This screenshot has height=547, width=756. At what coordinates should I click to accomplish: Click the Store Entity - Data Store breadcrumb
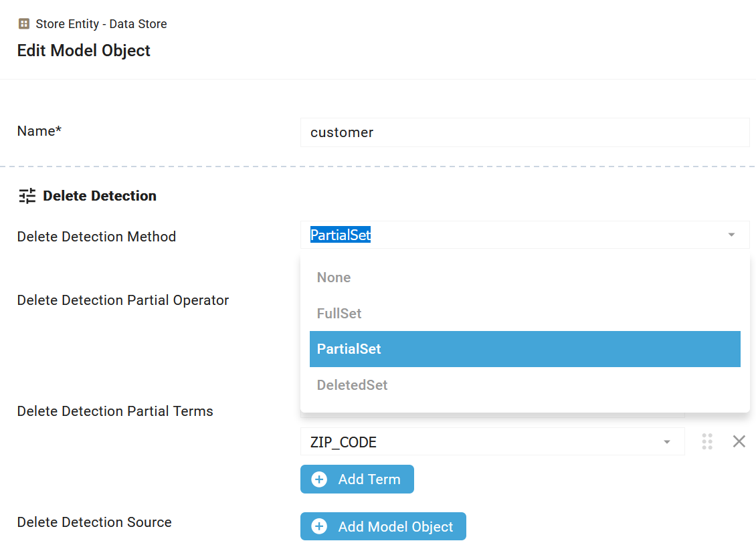pos(101,24)
